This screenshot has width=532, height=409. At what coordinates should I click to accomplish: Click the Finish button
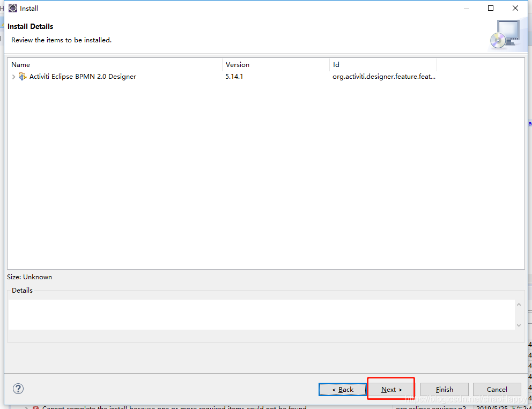click(445, 390)
